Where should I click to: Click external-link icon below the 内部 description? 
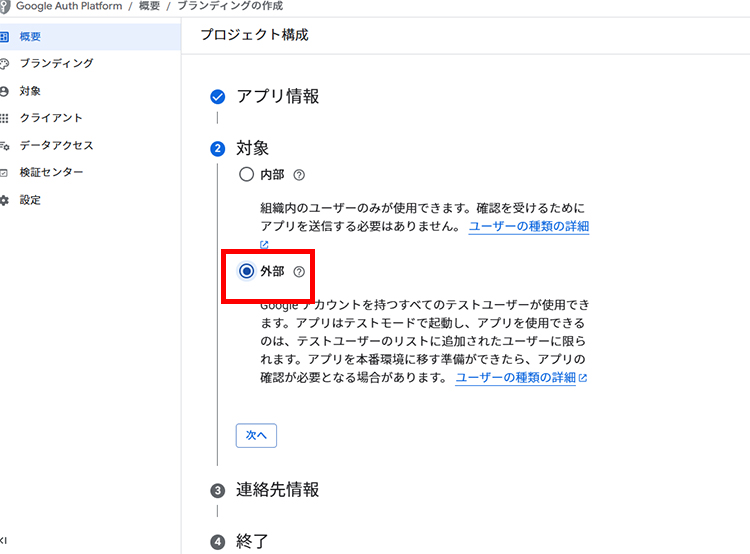pyautogui.click(x=265, y=245)
